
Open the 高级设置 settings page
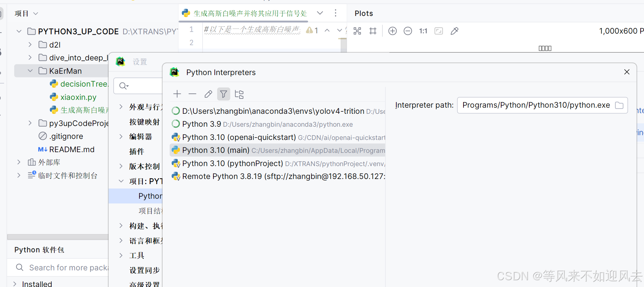(145, 284)
